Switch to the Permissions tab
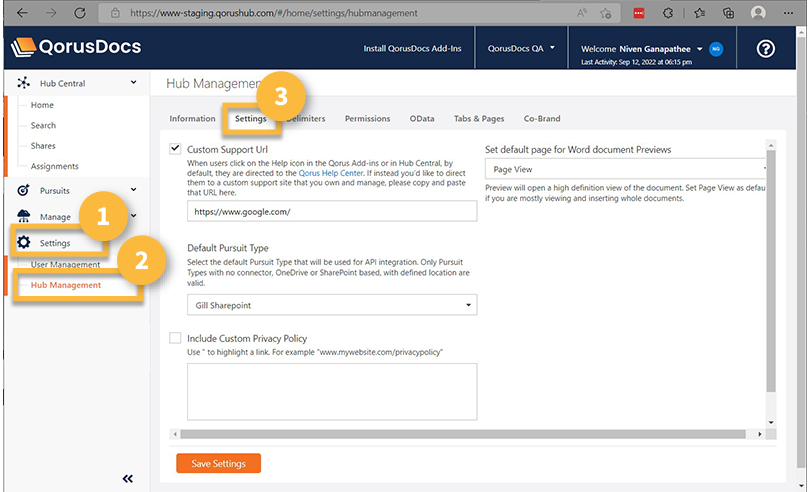Viewport: 810px width, 492px height. coord(367,118)
